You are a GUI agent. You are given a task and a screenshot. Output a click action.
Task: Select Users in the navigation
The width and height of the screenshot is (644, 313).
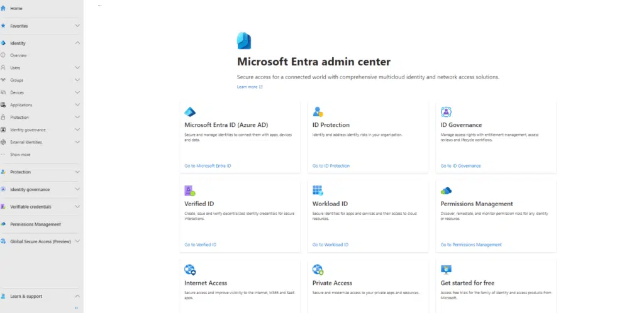(x=15, y=68)
